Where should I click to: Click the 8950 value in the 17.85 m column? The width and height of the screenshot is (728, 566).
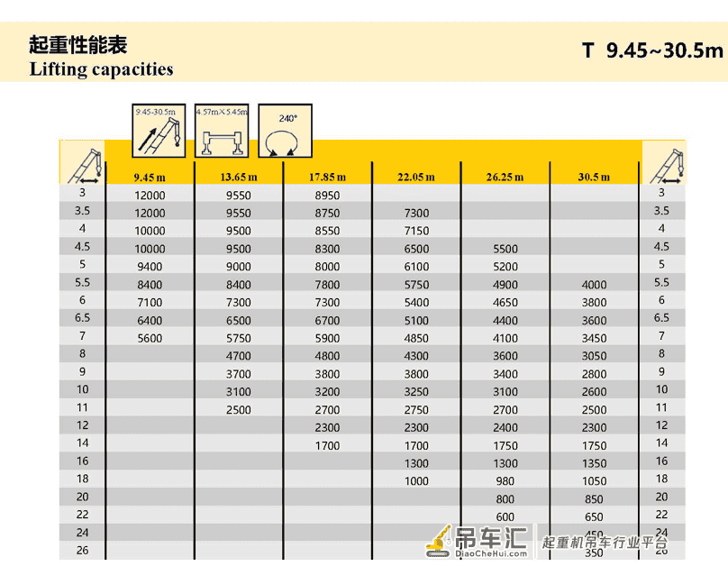[x=327, y=196]
